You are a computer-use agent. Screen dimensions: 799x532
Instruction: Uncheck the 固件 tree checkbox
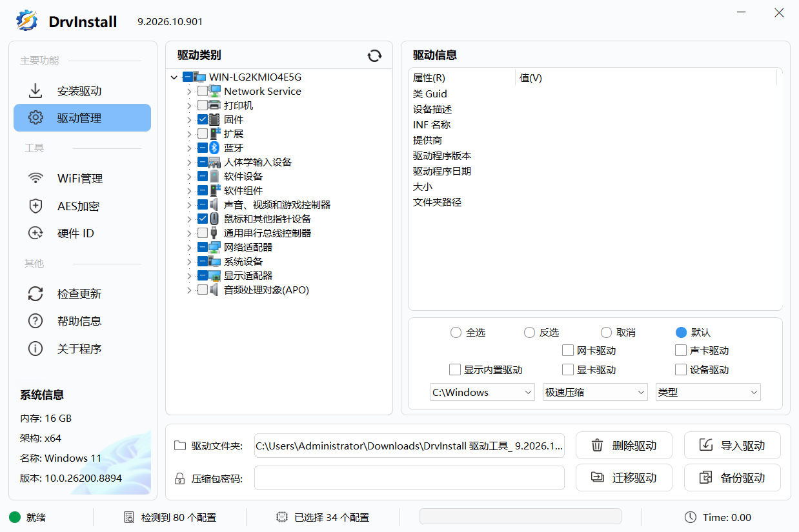tap(203, 119)
